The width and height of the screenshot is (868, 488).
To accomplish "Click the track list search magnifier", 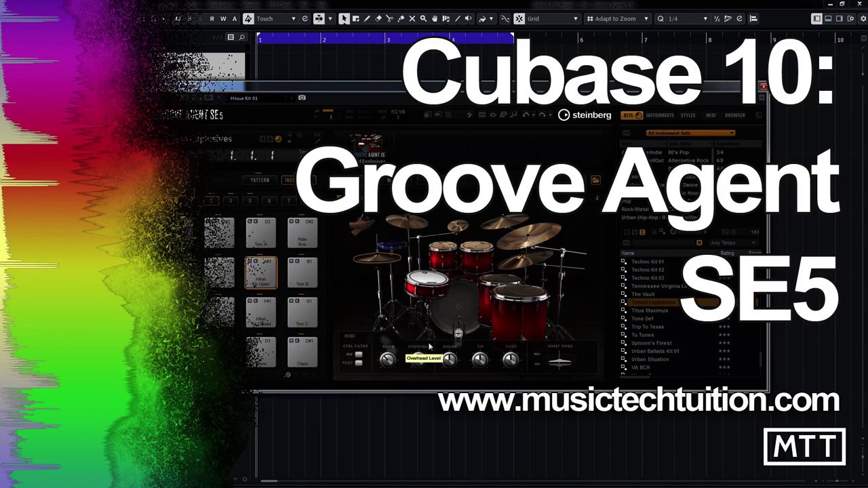I will (x=241, y=37).
